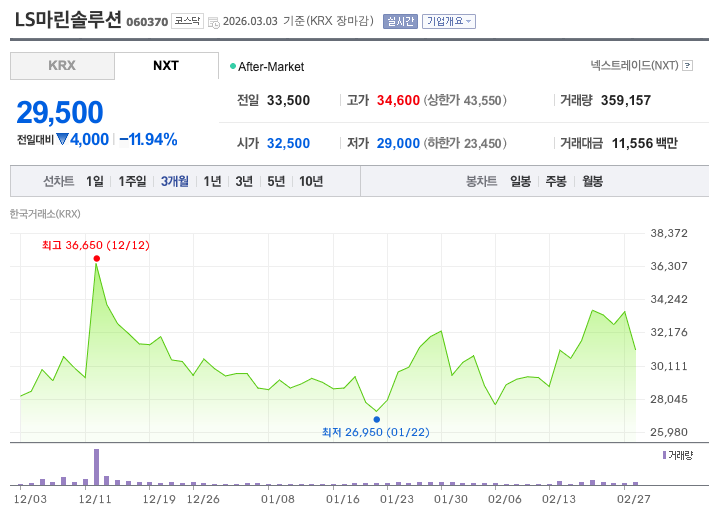Click the 전일 value 33,500
The height and width of the screenshot is (521, 709).
(288, 100)
